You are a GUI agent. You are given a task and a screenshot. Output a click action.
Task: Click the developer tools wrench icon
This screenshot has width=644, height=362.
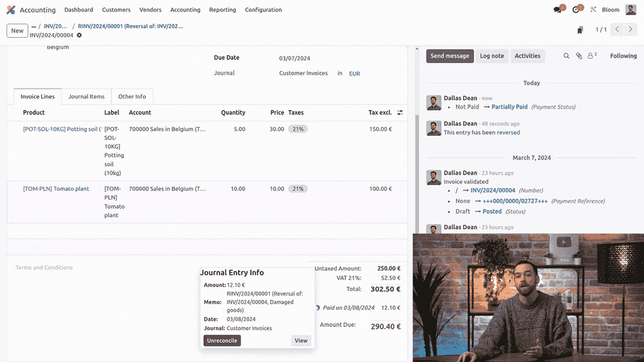[593, 9]
